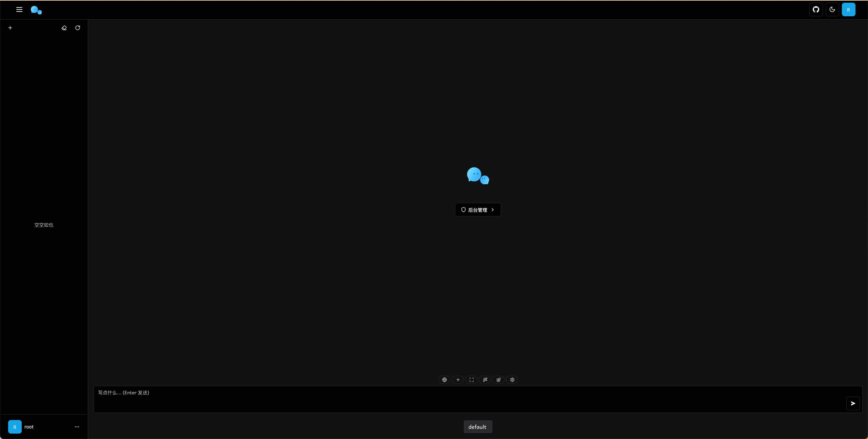Click the root user avatar in sidebar
The image size is (868, 439).
point(15,427)
